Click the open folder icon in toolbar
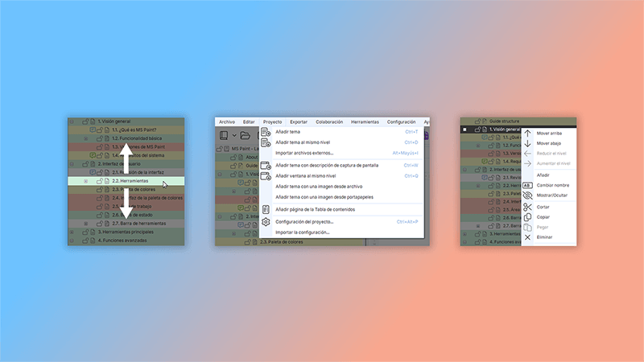The width and height of the screenshot is (644, 362). [x=246, y=136]
